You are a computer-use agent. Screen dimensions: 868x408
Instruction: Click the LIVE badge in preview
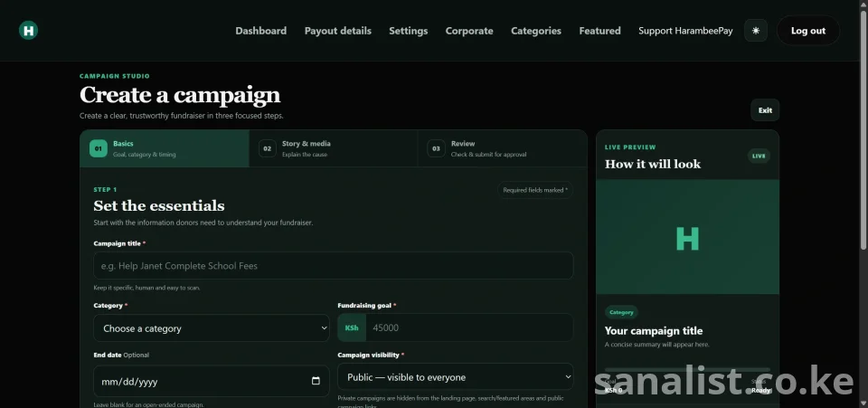click(x=759, y=157)
